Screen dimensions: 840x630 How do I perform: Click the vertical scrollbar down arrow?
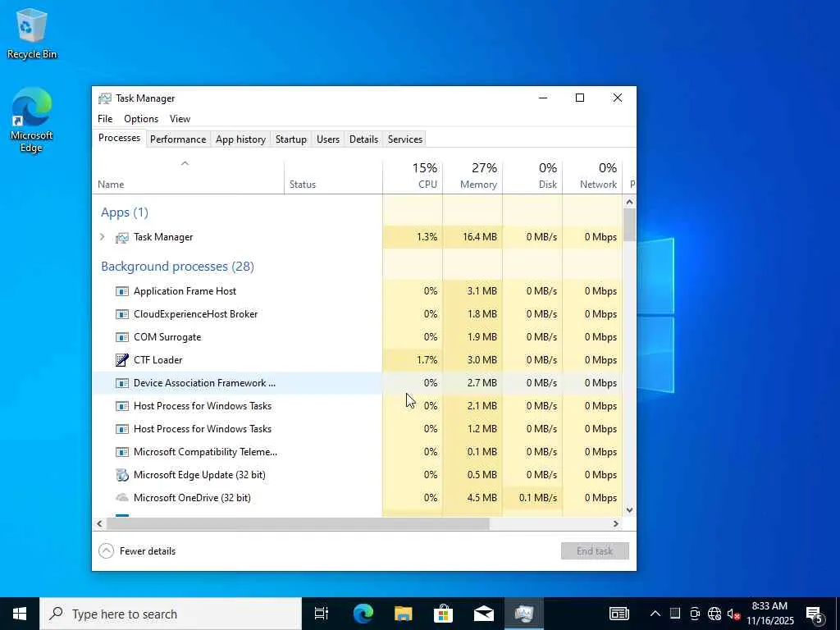coord(629,510)
